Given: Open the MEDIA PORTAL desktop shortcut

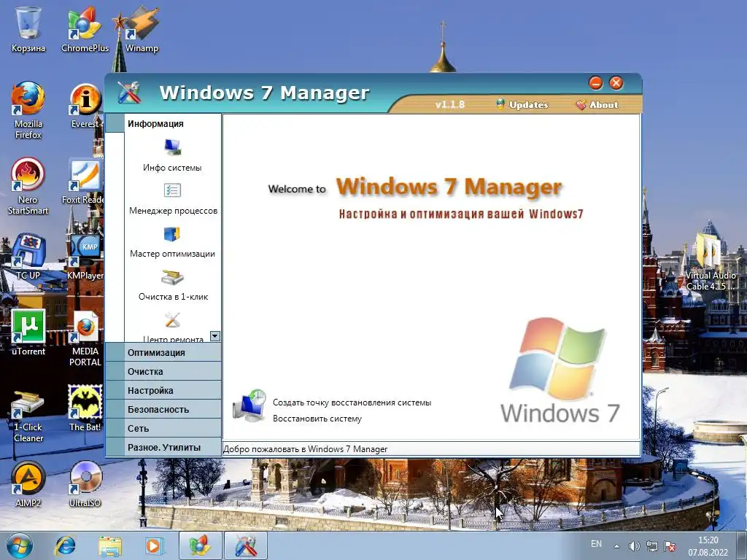Looking at the screenshot, I should click(85, 327).
